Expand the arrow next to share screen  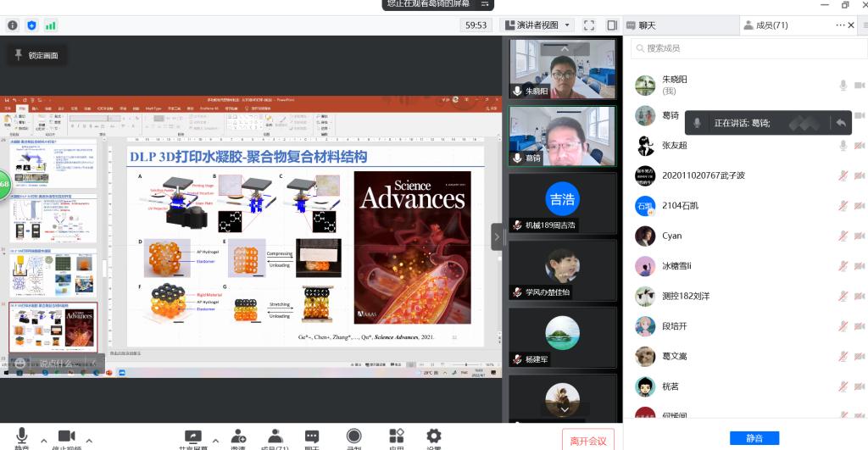point(215,441)
